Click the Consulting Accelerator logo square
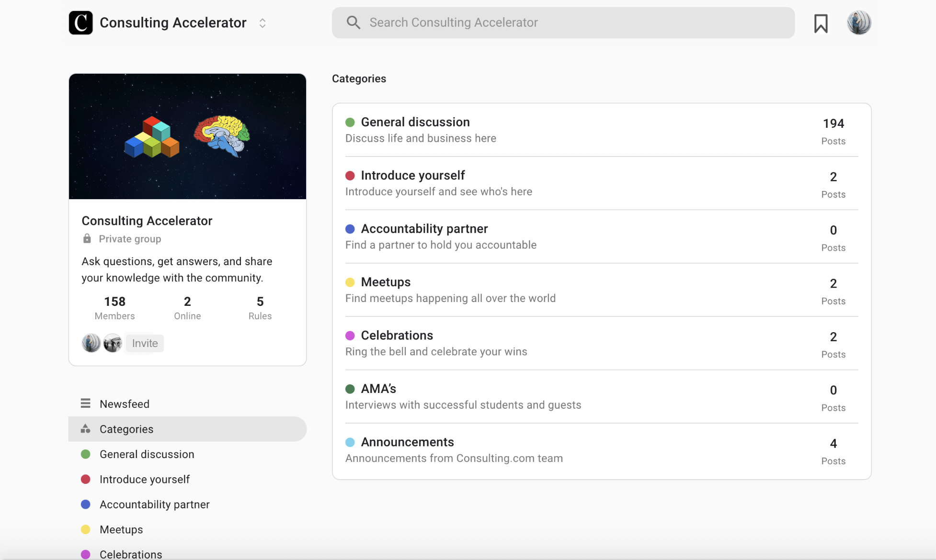Screen dimensions: 936x560 [80, 22]
